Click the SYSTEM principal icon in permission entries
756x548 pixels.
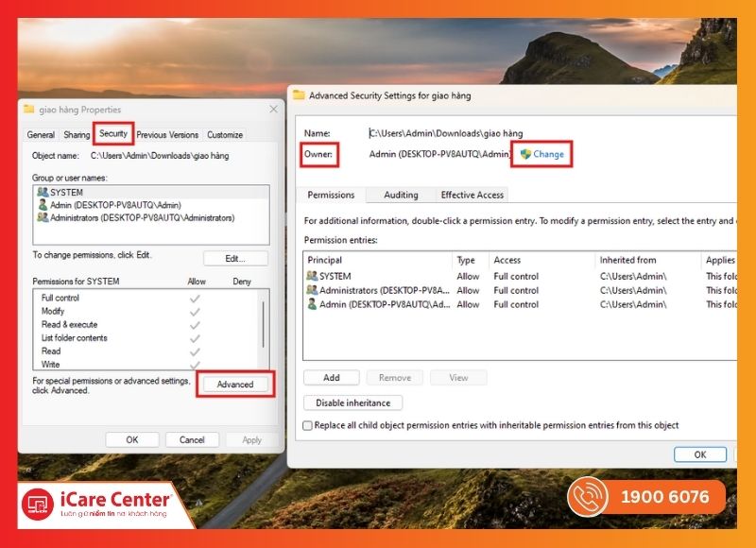[x=312, y=277]
